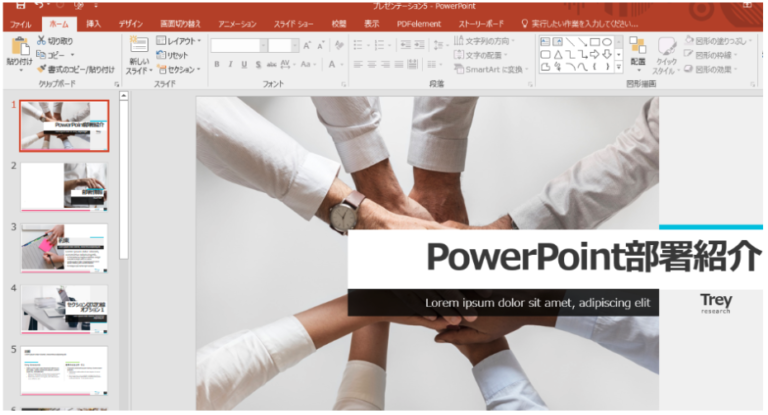This screenshot has width=768, height=415.
Task: Align text left
Action: point(359,64)
